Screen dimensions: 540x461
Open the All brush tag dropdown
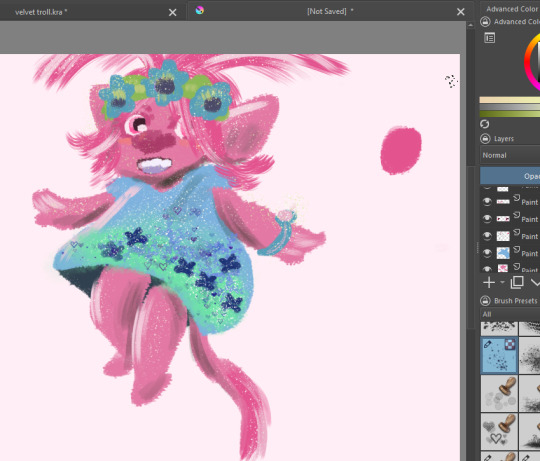pyautogui.click(x=510, y=314)
